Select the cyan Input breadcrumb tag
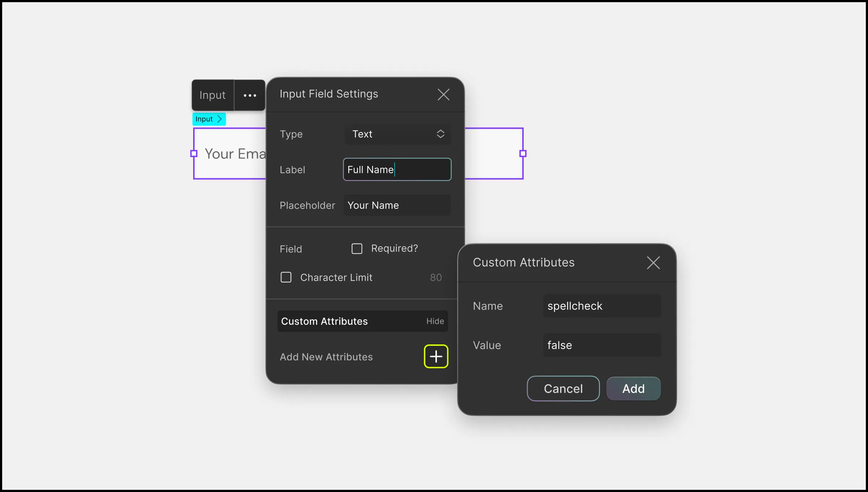The height and width of the screenshot is (492, 868). point(209,119)
